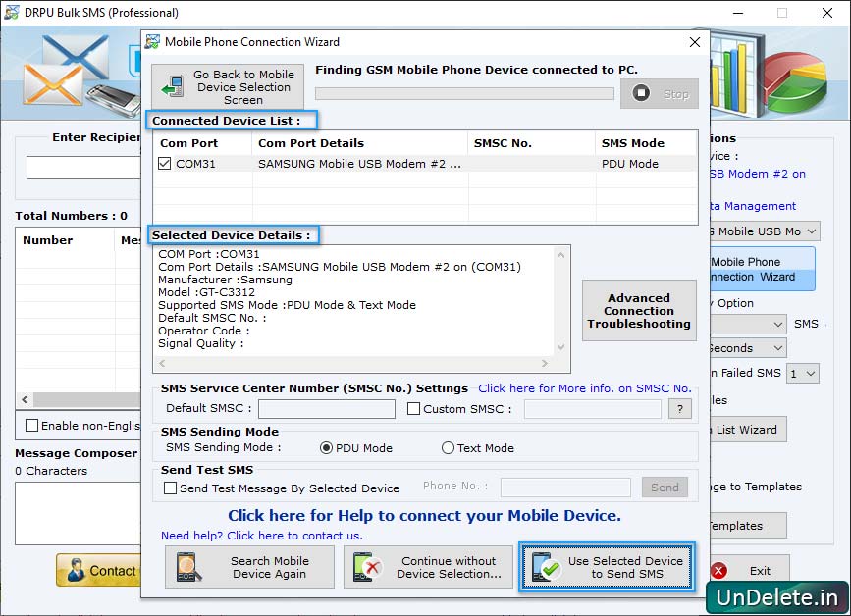Uncheck the COM31 device checkbox
The image size is (851, 616).
click(x=165, y=163)
